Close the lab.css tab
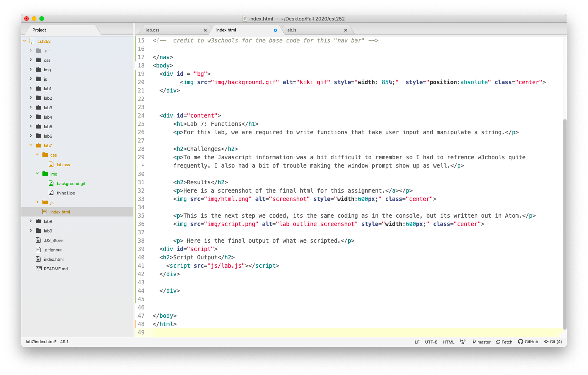The width and height of the screenshot is (588, 375). pyautogui.click(x=205, y=30)
